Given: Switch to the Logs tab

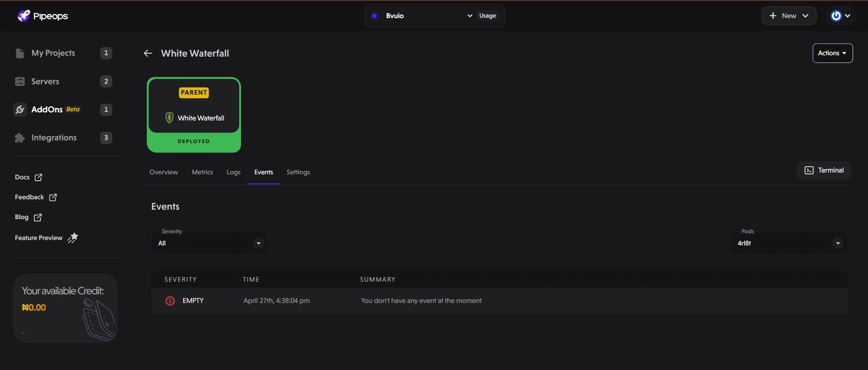Looking at the screenshot, I should (233, 172).
